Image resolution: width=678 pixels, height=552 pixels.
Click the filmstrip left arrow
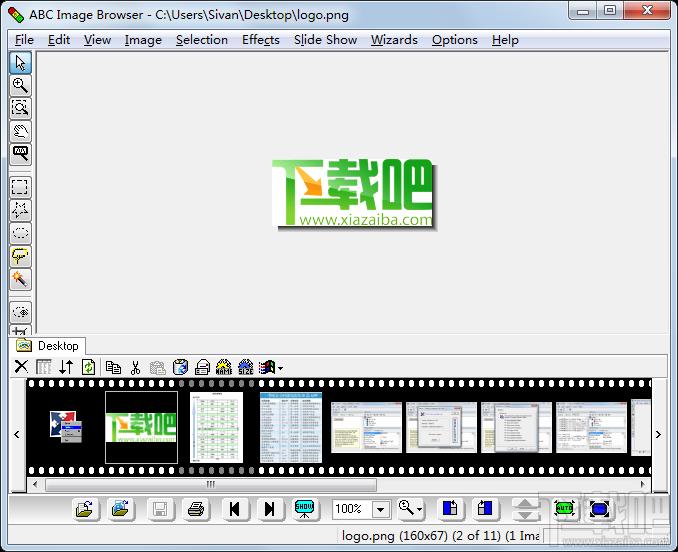tap(17, 434)
